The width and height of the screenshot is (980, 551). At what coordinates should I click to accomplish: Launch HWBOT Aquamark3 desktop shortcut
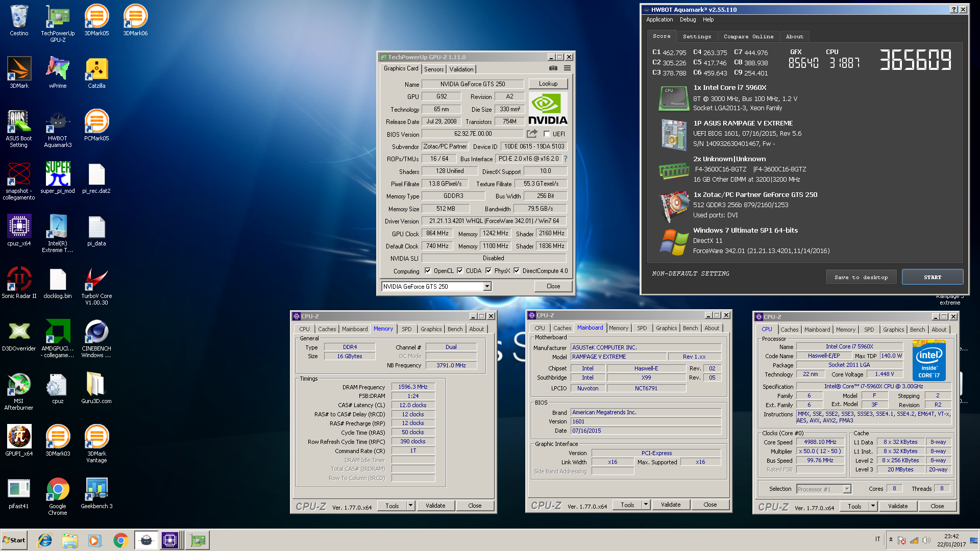click(58, 129)
